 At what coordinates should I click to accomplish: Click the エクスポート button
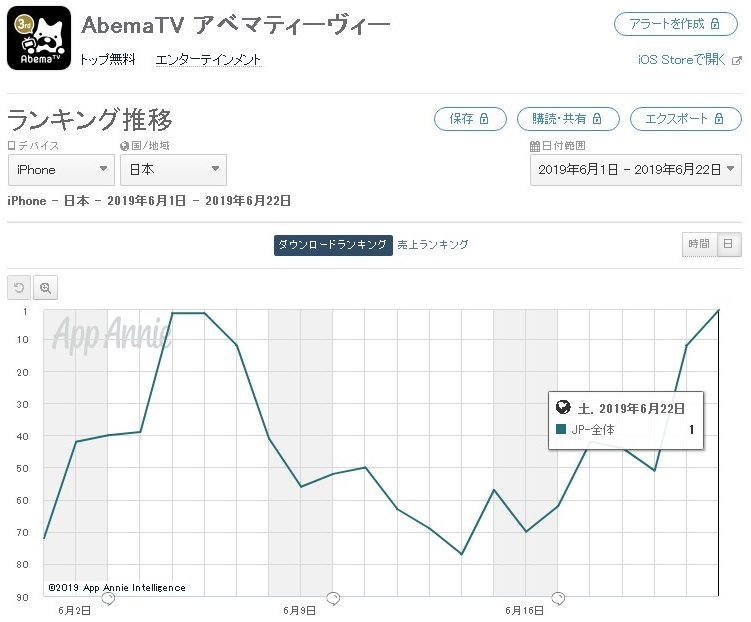click(685, 119)
